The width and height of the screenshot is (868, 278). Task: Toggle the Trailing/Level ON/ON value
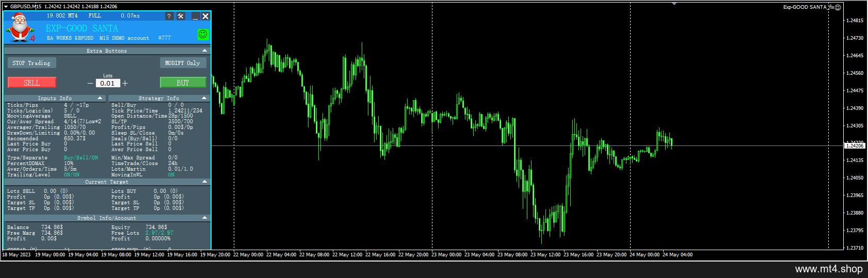point(72,175)
